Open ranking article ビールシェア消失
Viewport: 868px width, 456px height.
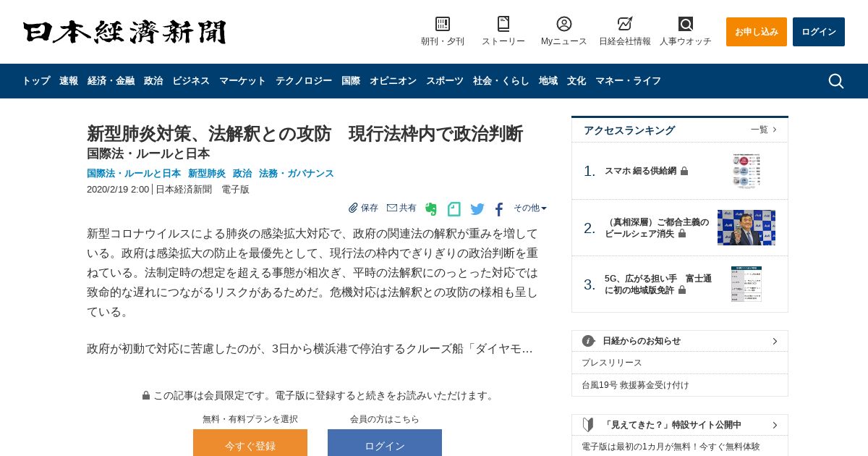657,227
